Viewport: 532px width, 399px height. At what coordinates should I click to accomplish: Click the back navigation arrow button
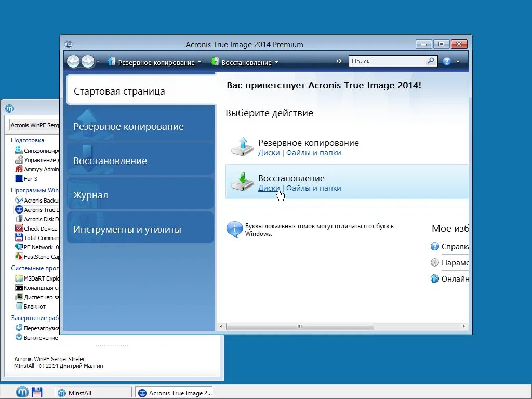click(73, 61)
